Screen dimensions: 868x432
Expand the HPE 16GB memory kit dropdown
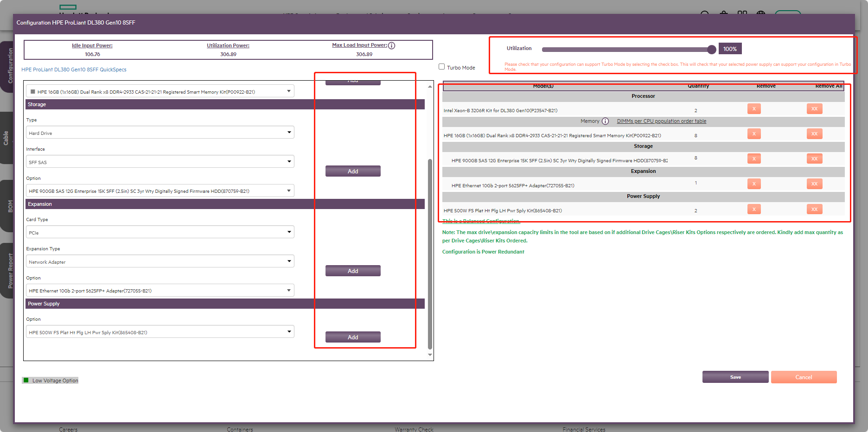pos(160,91)
